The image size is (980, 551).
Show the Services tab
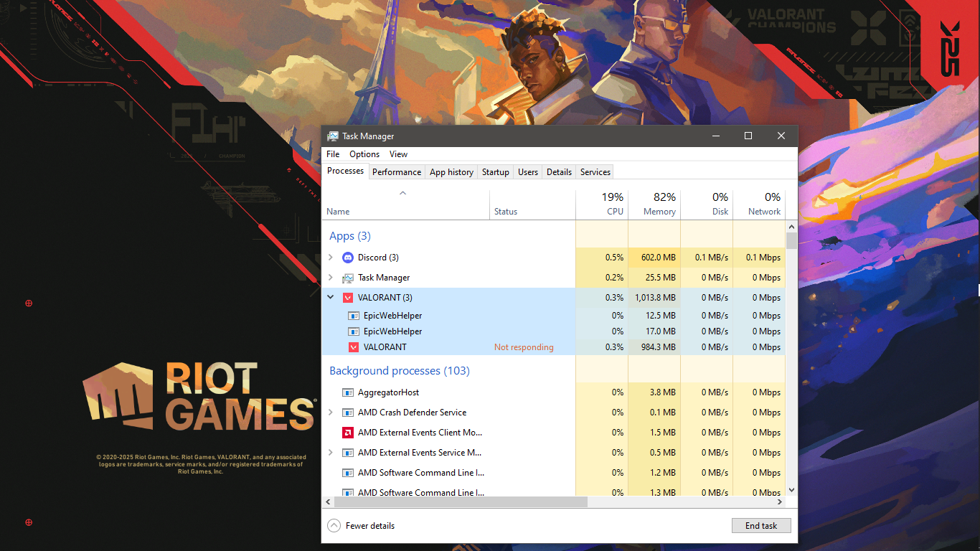coord(595,172)
